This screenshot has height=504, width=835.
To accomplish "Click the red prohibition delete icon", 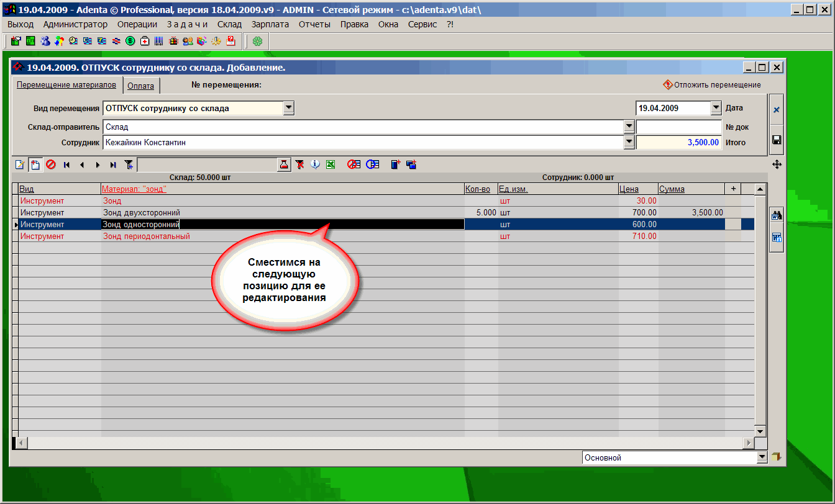I will coord(51,164).
